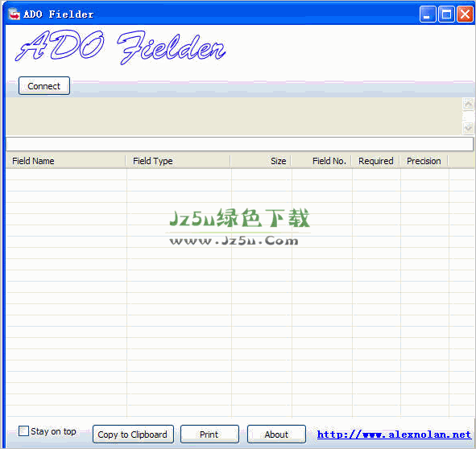Screen dimensions: 476x449
Task: Minimize the ADO Fielder window
Action: [x=428, y=14]
